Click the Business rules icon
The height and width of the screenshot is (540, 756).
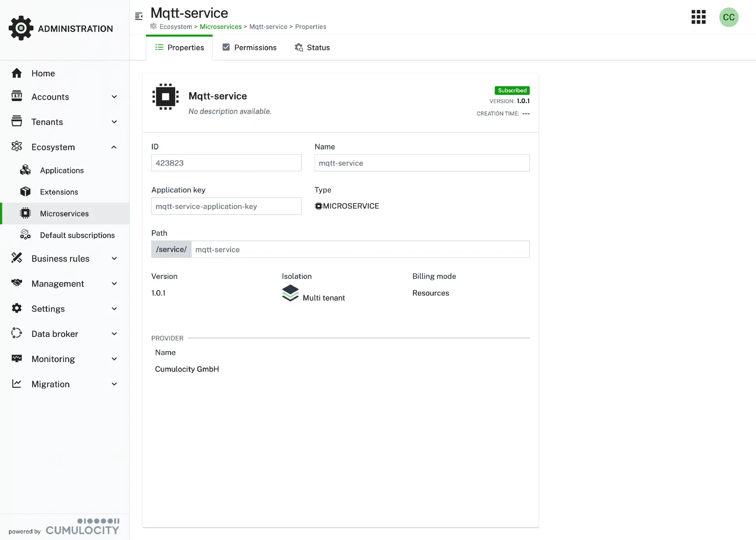click(17, 258)
